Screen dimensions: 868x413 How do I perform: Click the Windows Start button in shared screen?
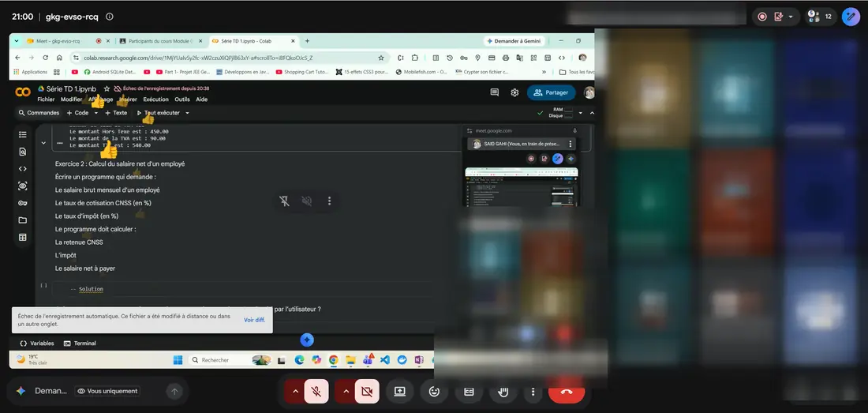178,360
